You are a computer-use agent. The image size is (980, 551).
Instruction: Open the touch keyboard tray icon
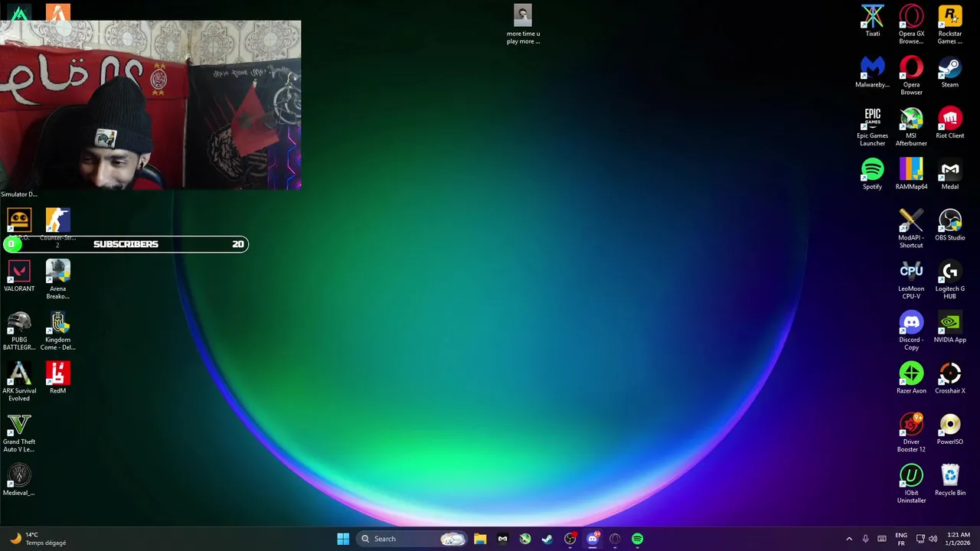pyautogui.click(x=882, y=539)
